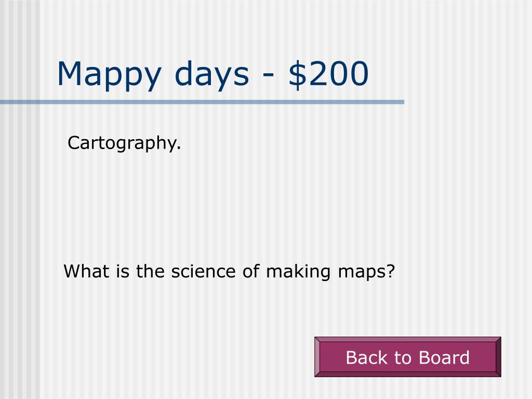Click the word "is" in the question
This screenshot has width=532, height=399.
tap(123, 271)
